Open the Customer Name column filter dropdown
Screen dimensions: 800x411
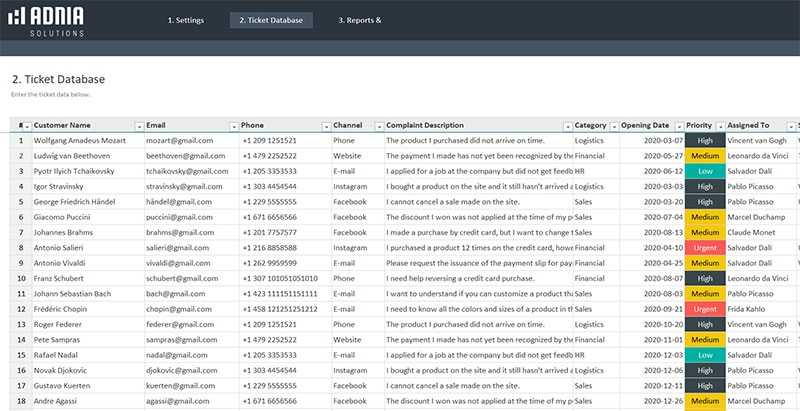pyautogui.click(x=137, y=126)
